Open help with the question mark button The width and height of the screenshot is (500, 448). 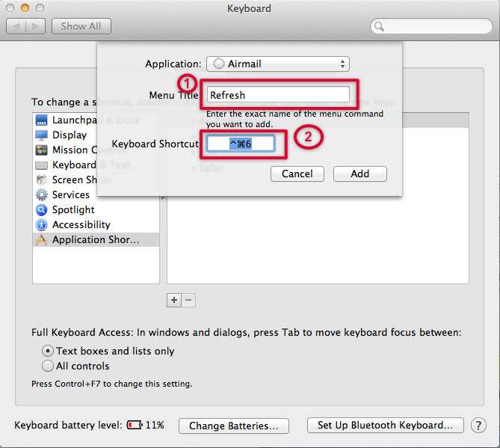(478, 426)
